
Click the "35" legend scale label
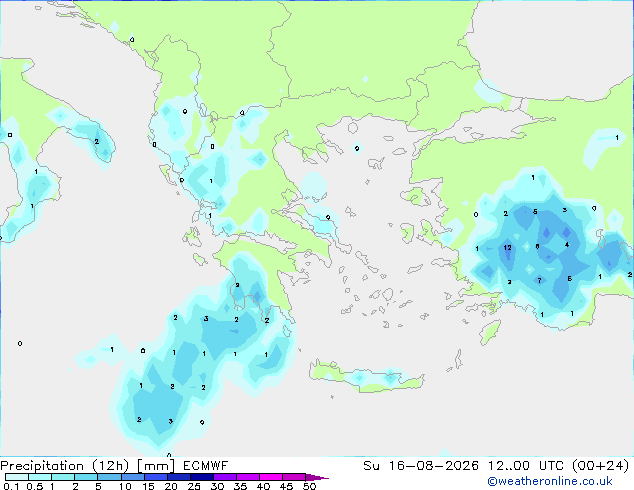point(240,486)
